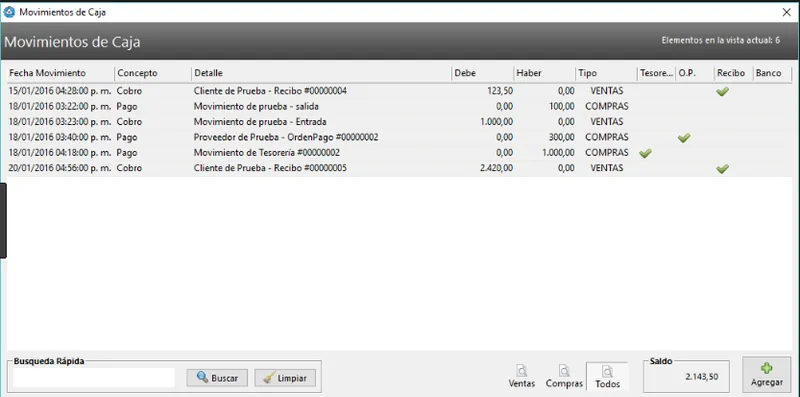
Task: Click the O.P. column header
Action: click(695, 73)
